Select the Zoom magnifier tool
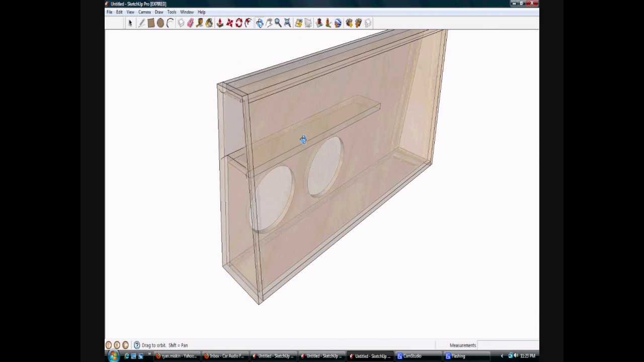The image size is (644, 362). 278,23
